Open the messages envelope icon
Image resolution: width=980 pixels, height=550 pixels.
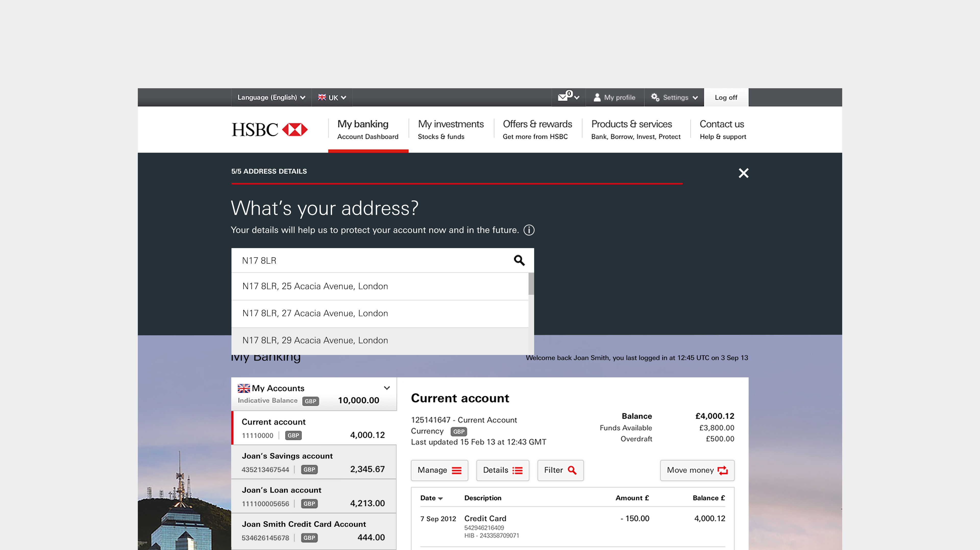pos(563,97)
